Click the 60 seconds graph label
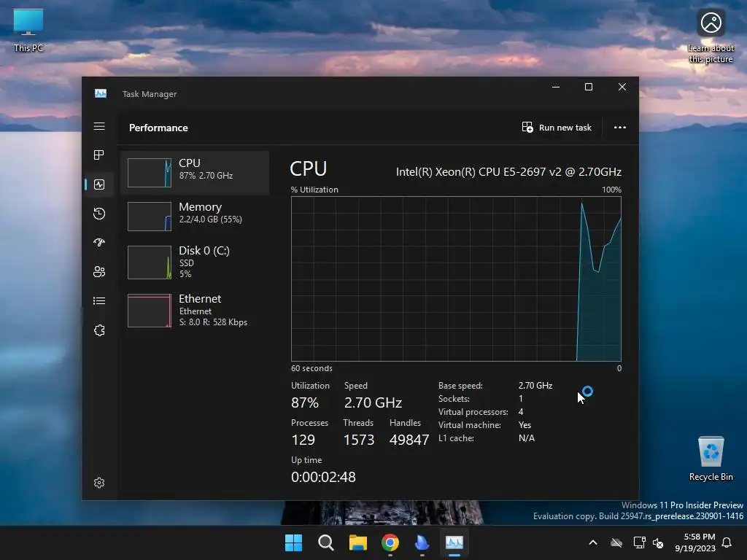 (311, 368)
